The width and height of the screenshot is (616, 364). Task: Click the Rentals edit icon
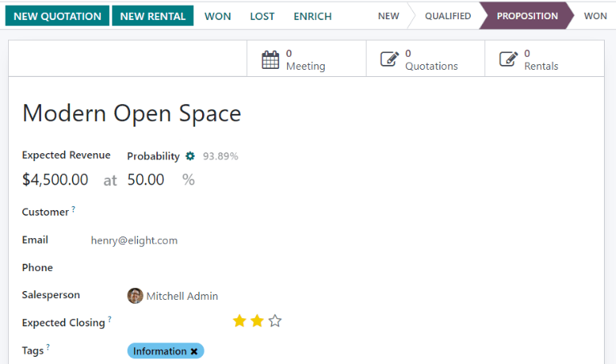pyautogui.click(x=508, y=59)
